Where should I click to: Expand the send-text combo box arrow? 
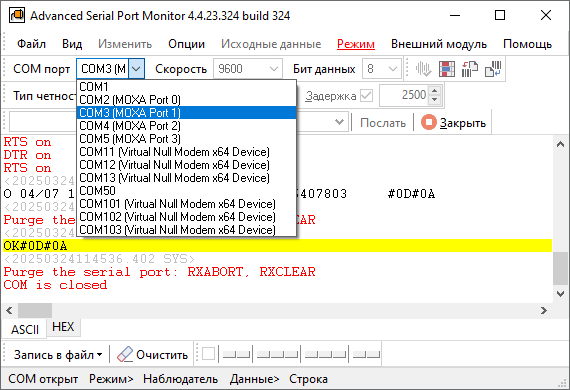pyautogui.click(x=339, y=122)
